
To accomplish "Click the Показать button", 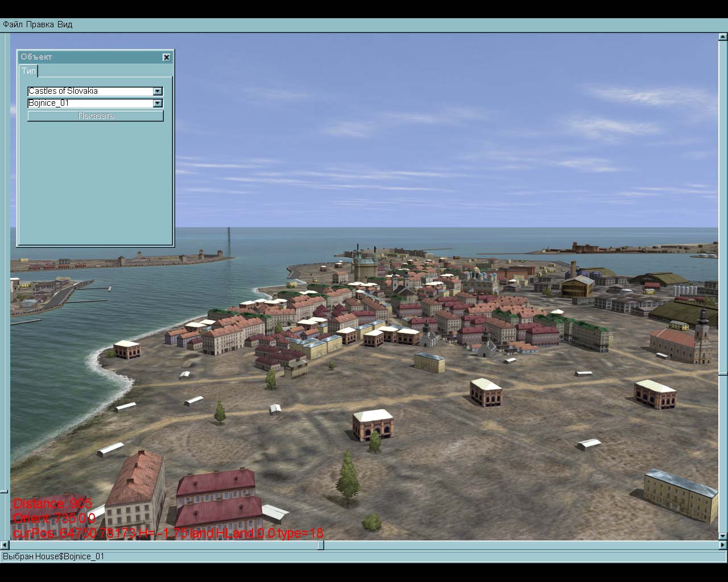I will tap(96, 116).
